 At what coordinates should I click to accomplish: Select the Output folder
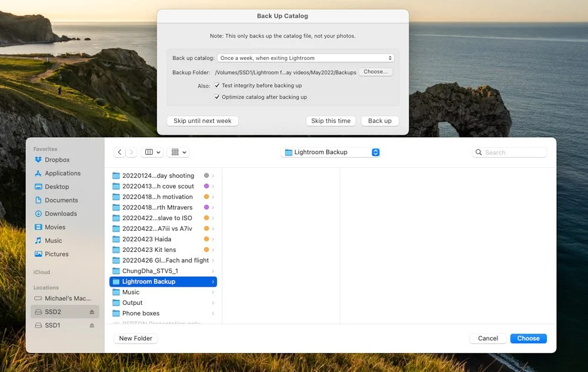point(163,303)
